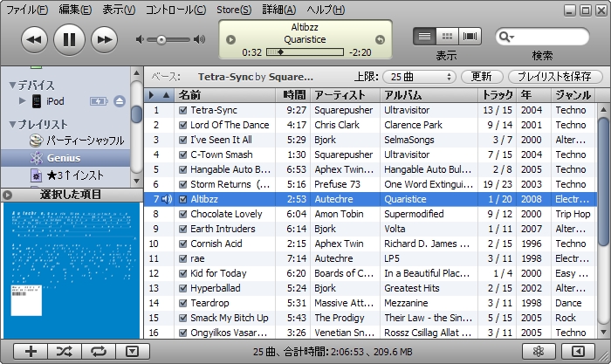The image size is (611, 364).
Task: Click the track list scroll down arrow
Action: click(x=603, y=333)
